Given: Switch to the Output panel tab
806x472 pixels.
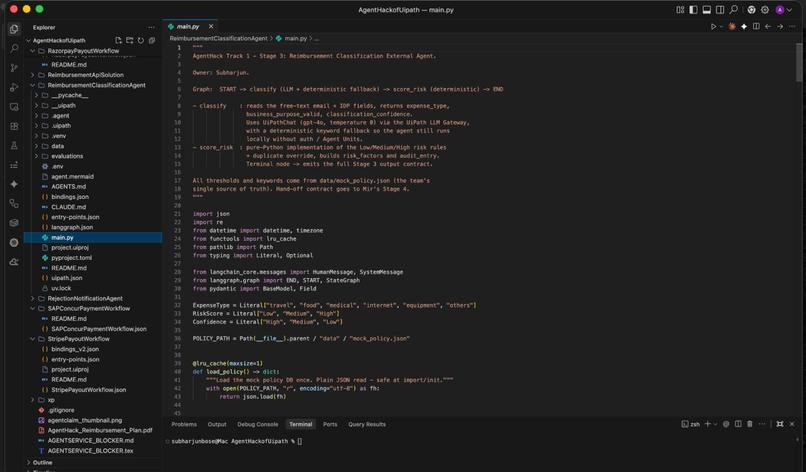Looking at the screenshot, I should tap(216, 425).
